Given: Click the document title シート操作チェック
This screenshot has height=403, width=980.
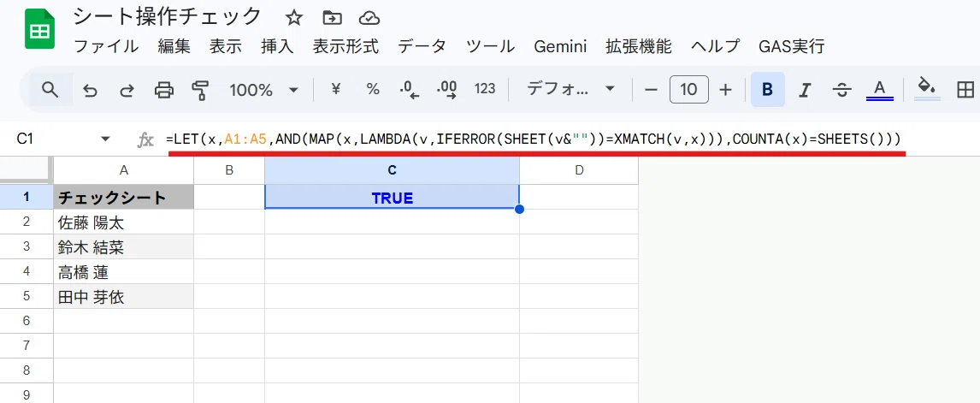Looking at the screenshot, I should click(x=168, y=17).
